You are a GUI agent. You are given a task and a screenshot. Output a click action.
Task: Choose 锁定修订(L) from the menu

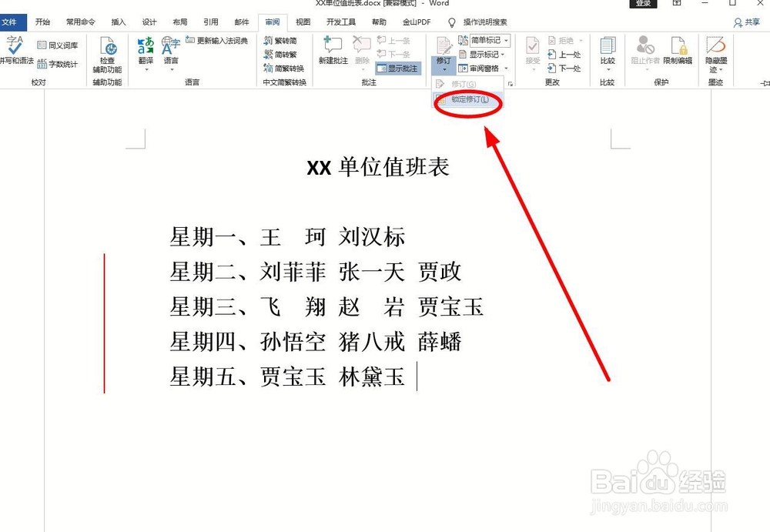click(x=467, y=99)
